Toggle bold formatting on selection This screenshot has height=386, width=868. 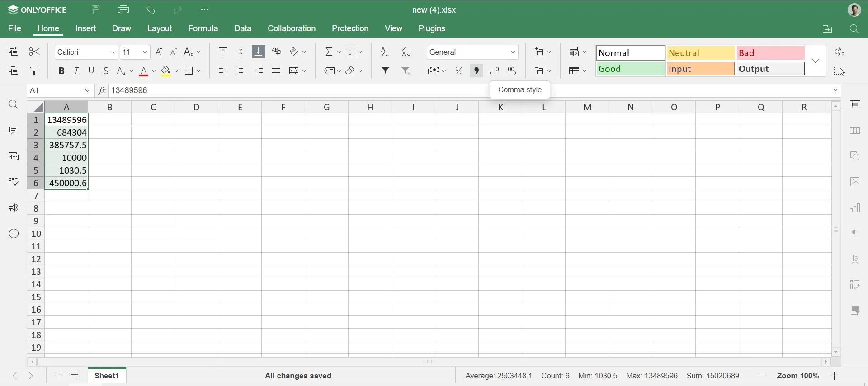point(61,71)
